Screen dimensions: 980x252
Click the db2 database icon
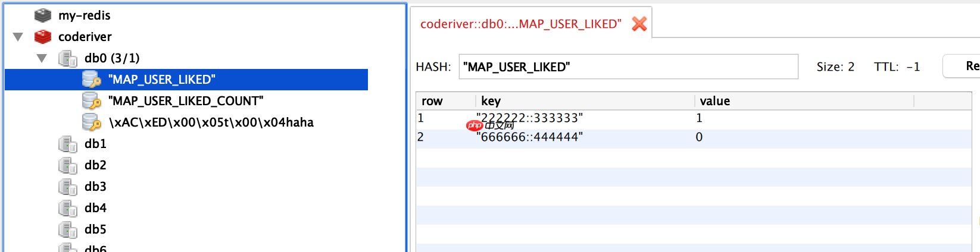coord(68,165)
